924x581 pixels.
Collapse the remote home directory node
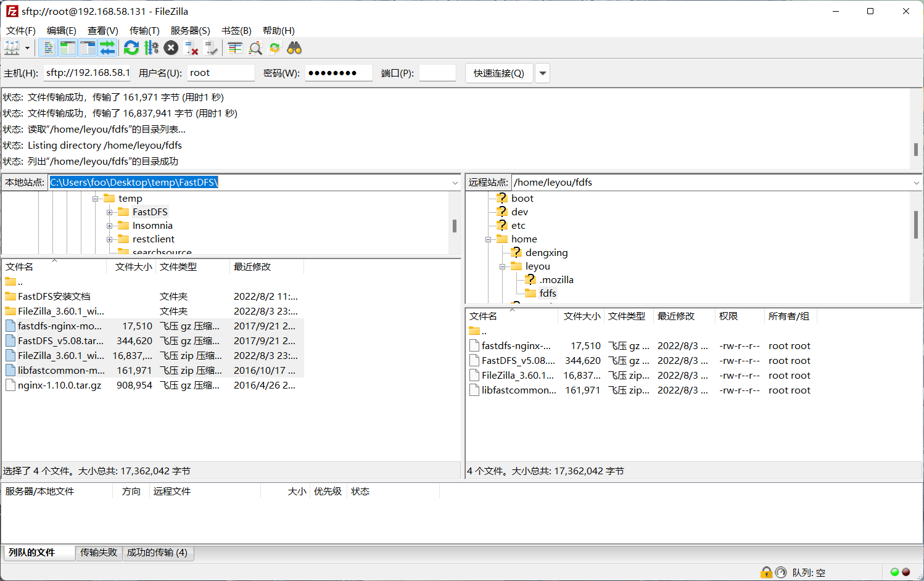[489, 239]
